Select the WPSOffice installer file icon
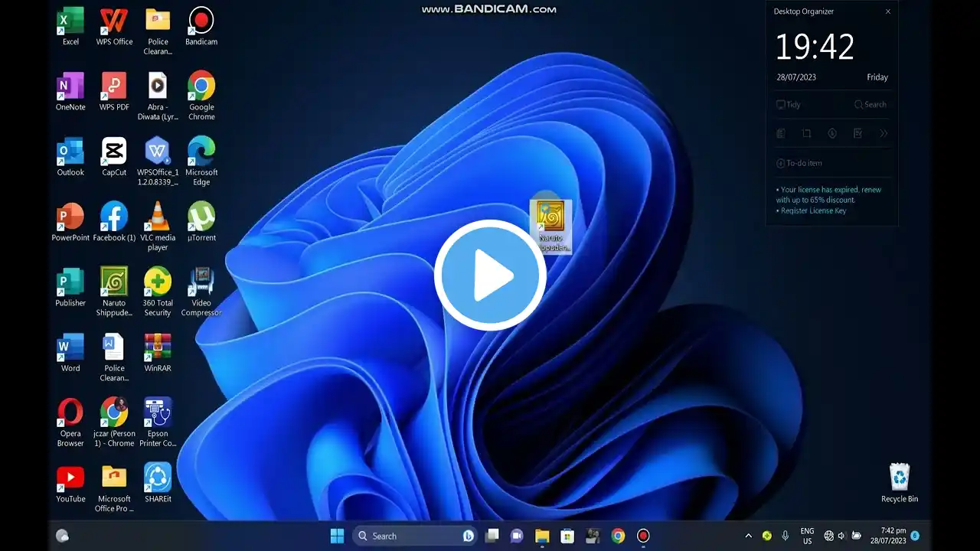The image size is (980, 551). [x=158, y=161]
